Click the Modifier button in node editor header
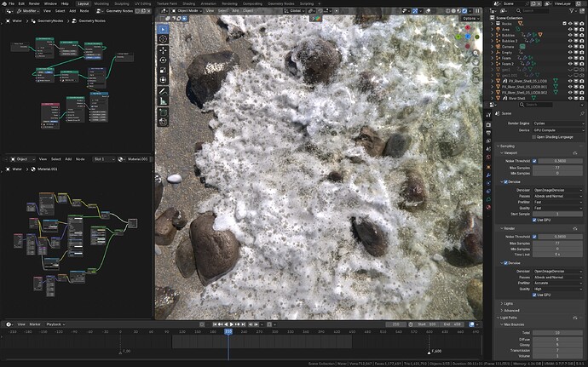This screenshot has height=367, width=588. pyautogui.click(x=27, y=11)
